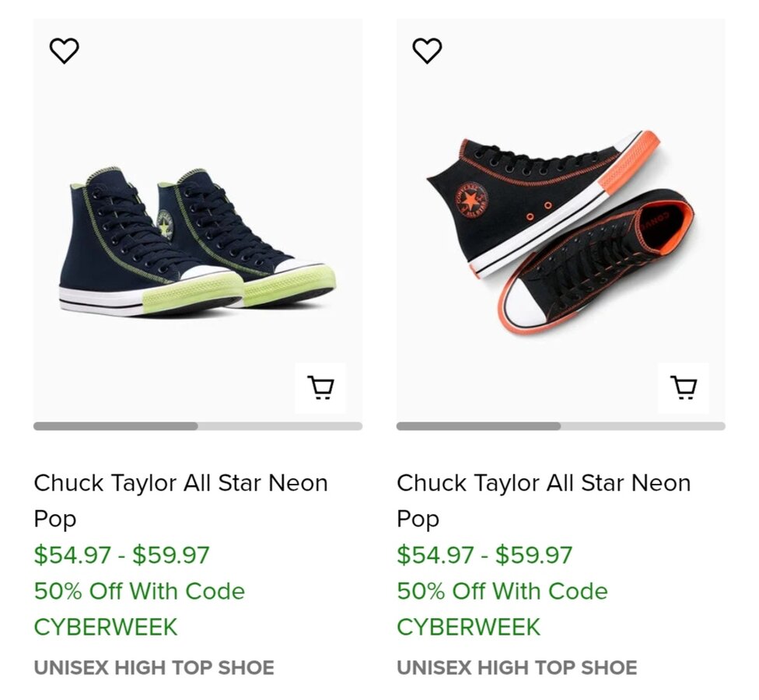Click the $54.97 - $59.97 price for the orange sneaker
This screenshot has height=700, width=759.
484,555
